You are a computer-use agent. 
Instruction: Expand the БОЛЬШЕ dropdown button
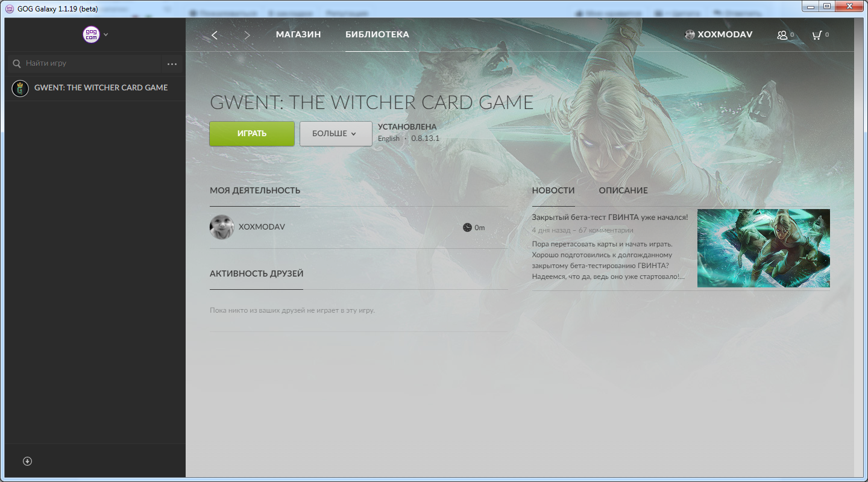point(336,134)
